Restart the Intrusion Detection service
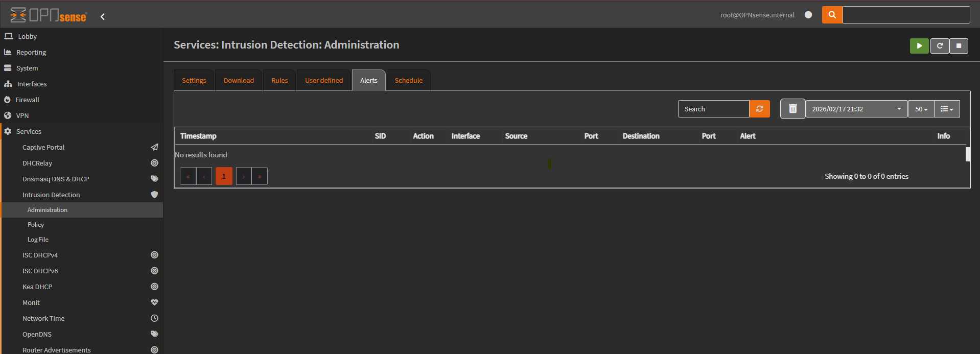The width and height of the screenshot is (980, 354). pyautogui.click(x=939, y=46)
